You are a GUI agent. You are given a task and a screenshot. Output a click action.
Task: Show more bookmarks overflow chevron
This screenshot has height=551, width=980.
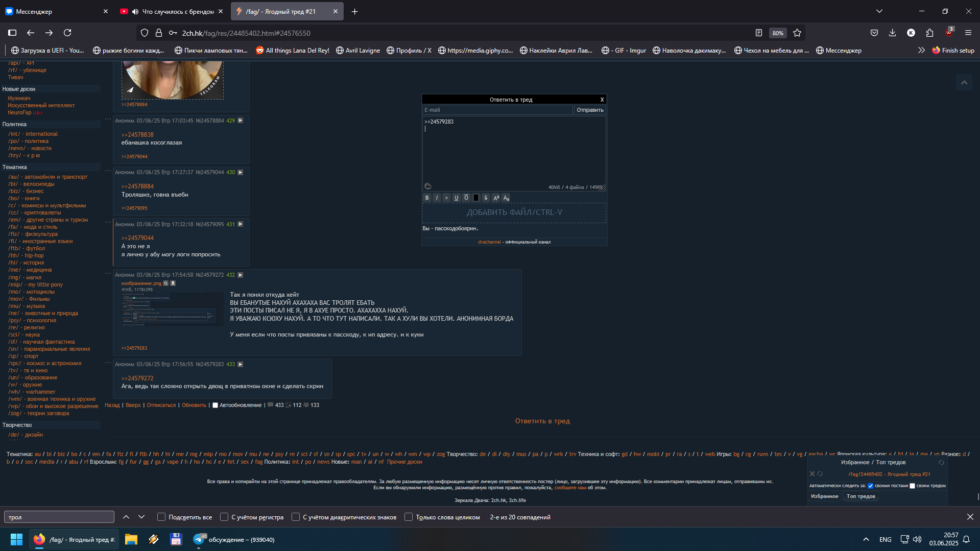click(x=921, y=50)
